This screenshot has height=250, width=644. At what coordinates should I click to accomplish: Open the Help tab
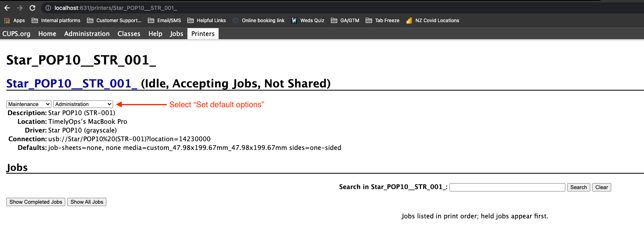coord(155,34)
